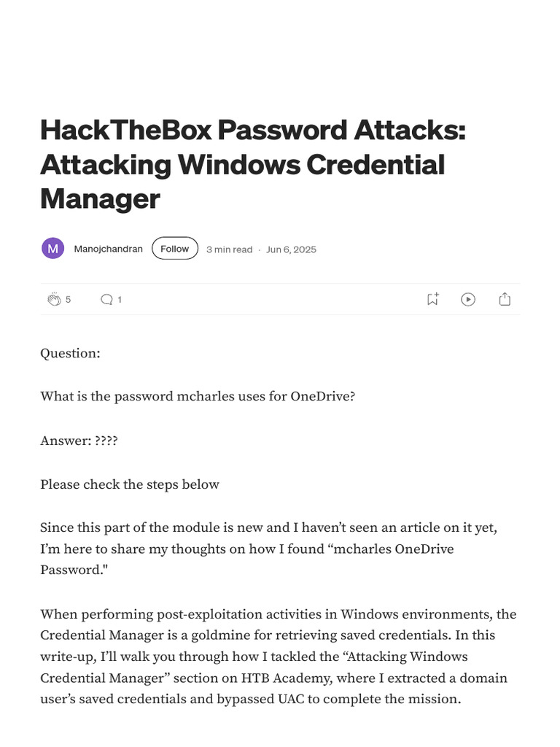Image resolution: width=560 pixels, height=747 pixels.
Task: Open the share menu icon
Action: pyautogui.click(x=505, y=299)
